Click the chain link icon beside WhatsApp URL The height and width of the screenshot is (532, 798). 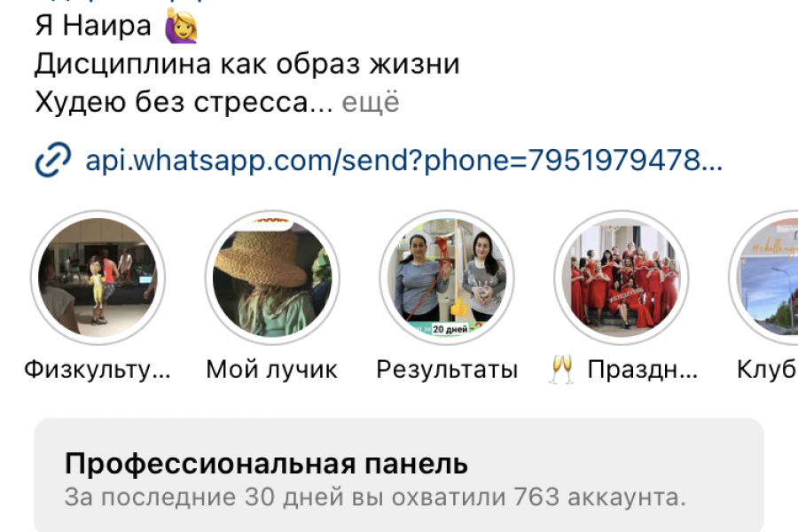point(53,160)
